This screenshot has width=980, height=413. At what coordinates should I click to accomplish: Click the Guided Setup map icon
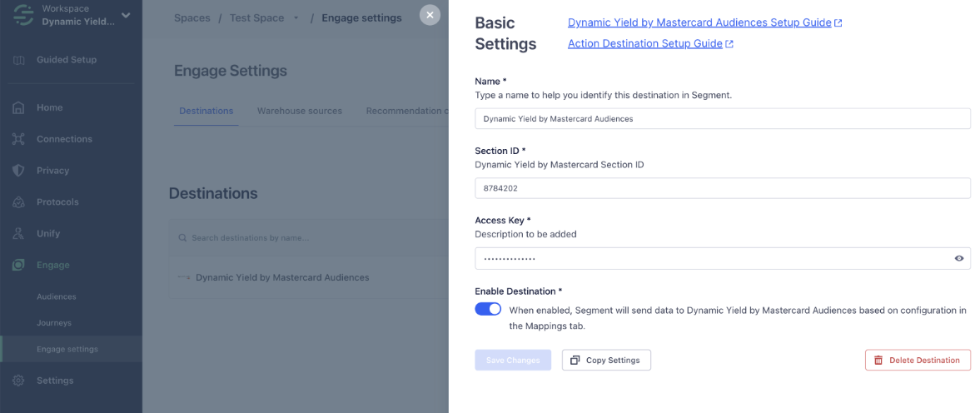19,60
